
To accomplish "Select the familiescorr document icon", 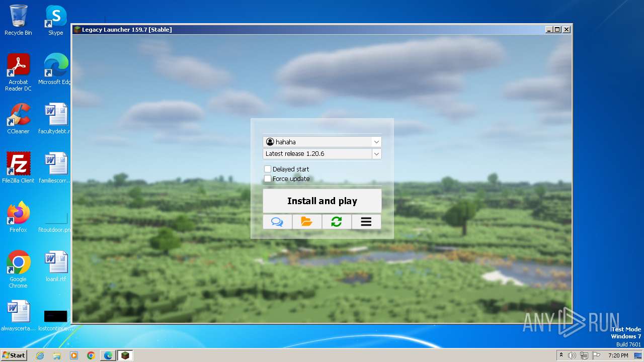I will coord(56,168).
